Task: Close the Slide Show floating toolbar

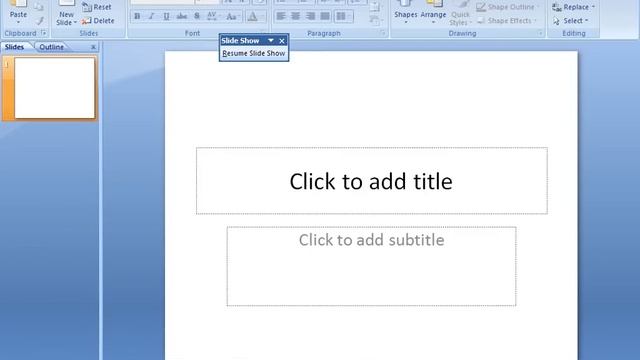Action: 282,41
